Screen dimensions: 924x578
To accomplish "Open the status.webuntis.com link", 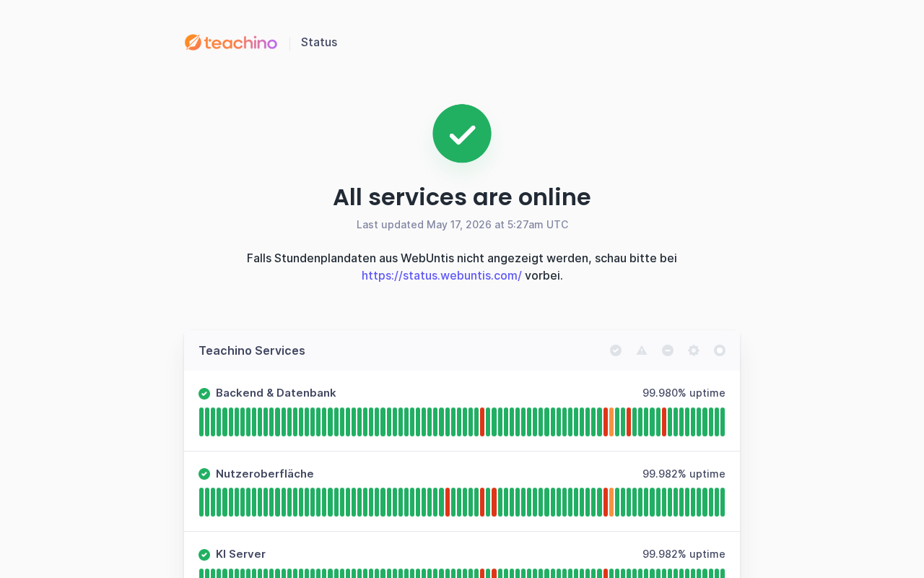I will click(442, 275).
